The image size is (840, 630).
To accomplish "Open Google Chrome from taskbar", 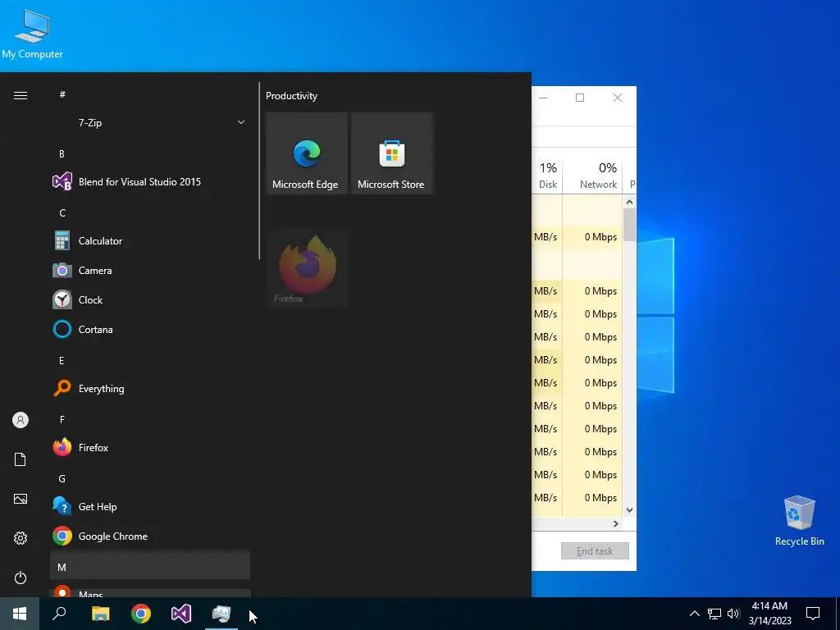I will 141,614.
